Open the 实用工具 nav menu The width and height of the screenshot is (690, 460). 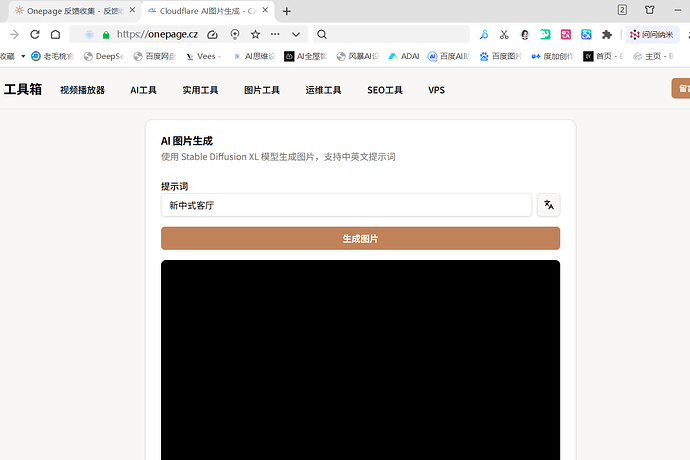tap(200, 90)
